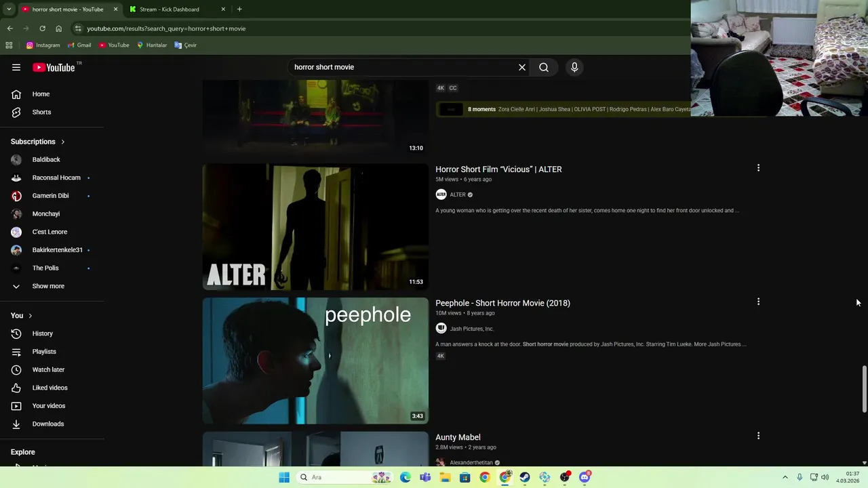
Task: Click the ALTER channel avatar
Action: click(441, 195)
